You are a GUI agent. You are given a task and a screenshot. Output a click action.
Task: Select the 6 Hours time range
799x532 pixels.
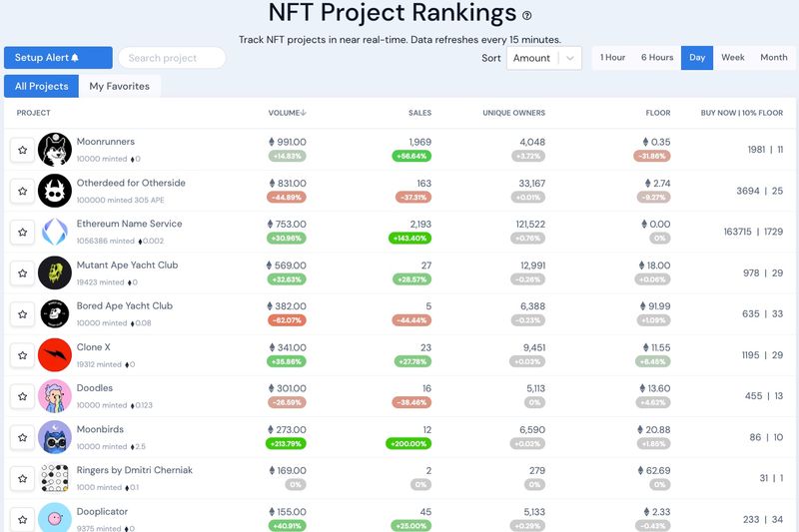tap(657, 58)
